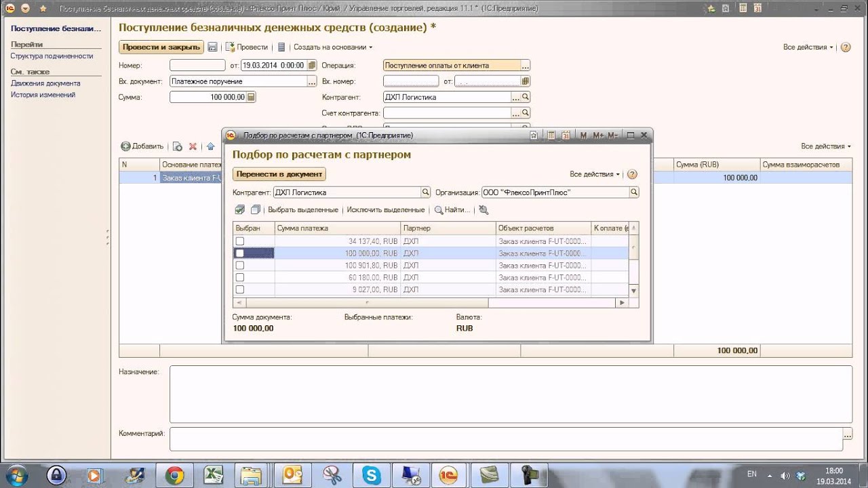Image resolution: width=868 pixels, height=488 pixels.
Task: Check the row with 100 000,00 RUB
Action: pyautogui.click(x=239, y=253)
